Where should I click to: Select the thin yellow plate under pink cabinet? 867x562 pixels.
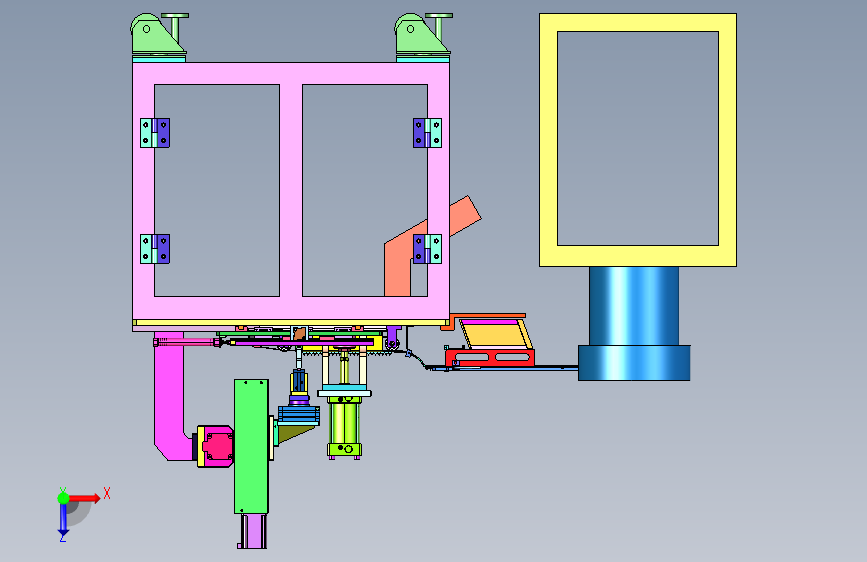click(x=291, y=322)
